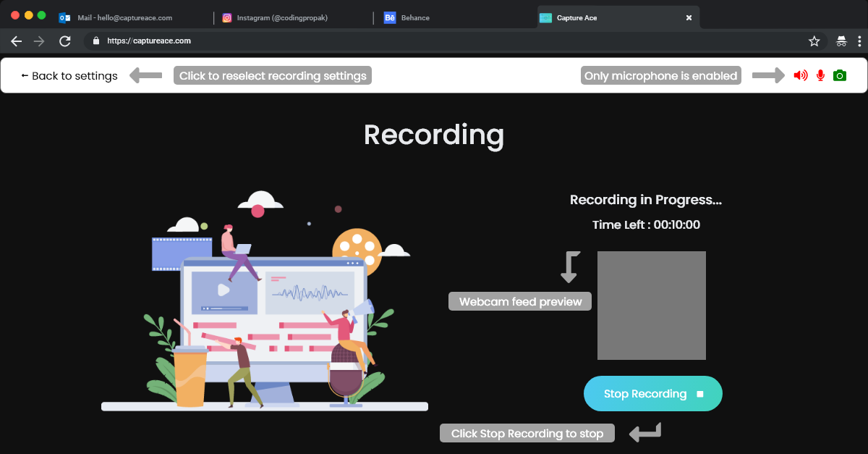Click the 'Only microphone is enabled' tooltip
The image size is (868, 454).
pos(660,76)
